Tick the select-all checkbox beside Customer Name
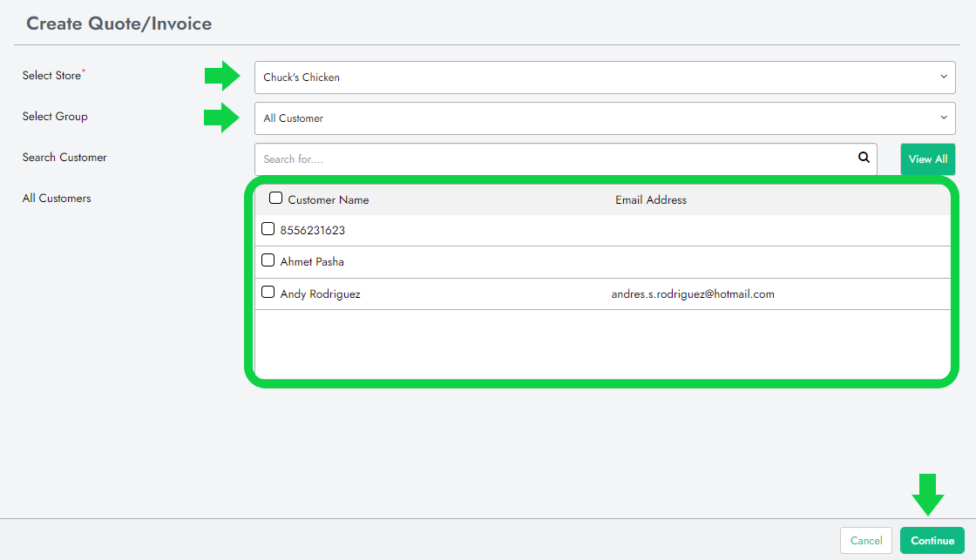The height and width of the screenshot is (560, 976). click(275, 199)
